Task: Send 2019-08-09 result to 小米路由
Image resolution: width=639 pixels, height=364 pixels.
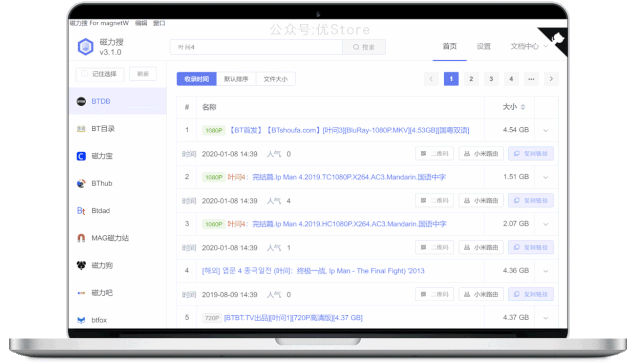Action: tap(481, 294)
